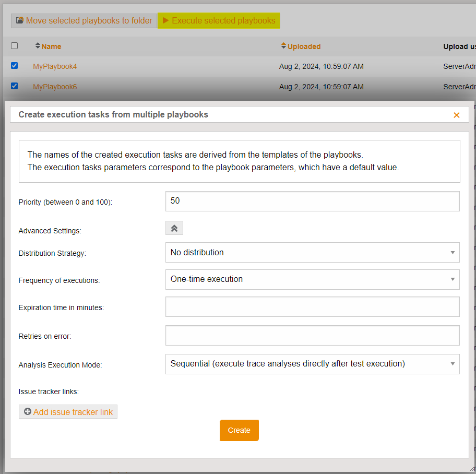476x474 pixels.
Task: Sort table by Uploaded column header
Action: click(x=304, y=46)
